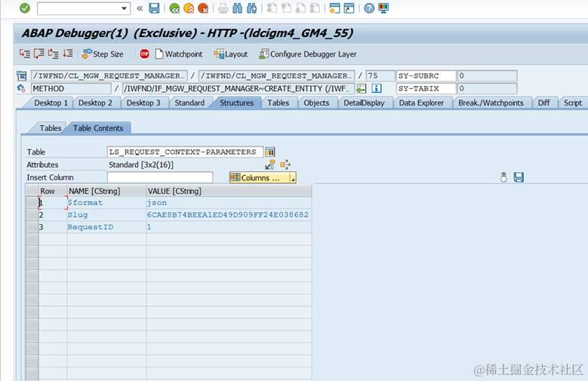Select the inner Tables sub-tab
588x381 pixels.
[50, 128]
